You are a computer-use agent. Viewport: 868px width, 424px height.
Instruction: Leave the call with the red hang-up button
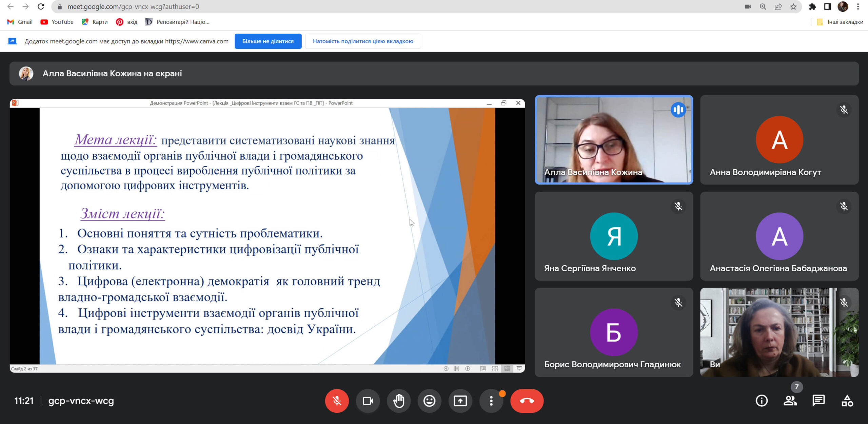[527, 401]
